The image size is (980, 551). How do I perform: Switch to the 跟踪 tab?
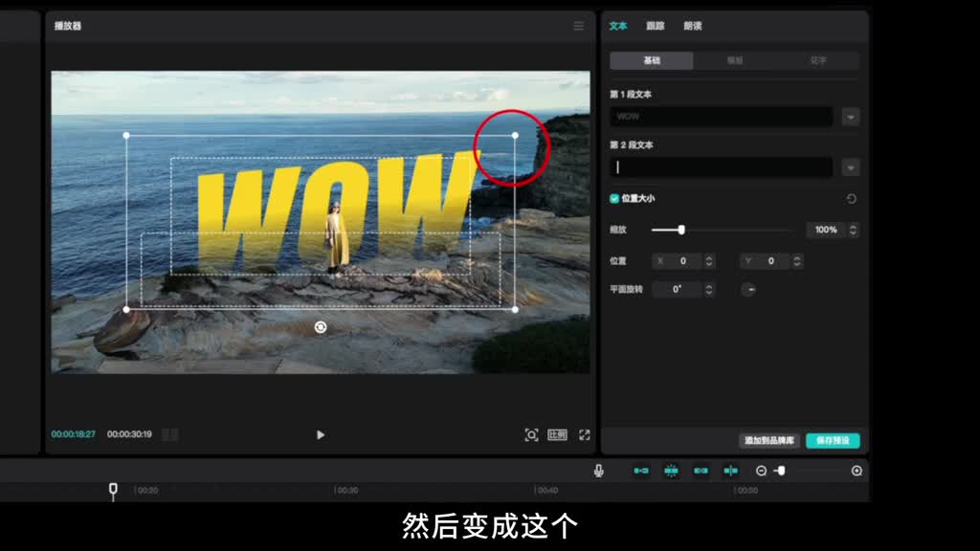point(655,26)
